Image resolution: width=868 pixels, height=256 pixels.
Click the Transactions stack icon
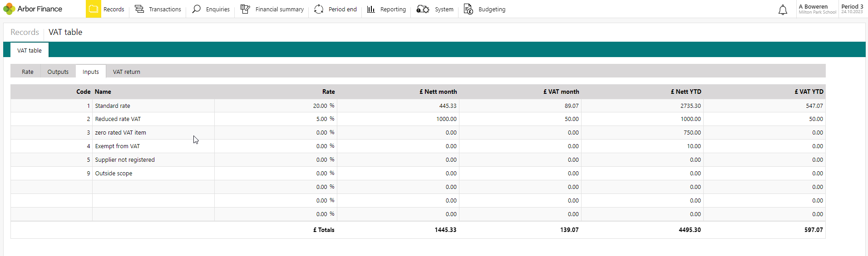point(139,9)
